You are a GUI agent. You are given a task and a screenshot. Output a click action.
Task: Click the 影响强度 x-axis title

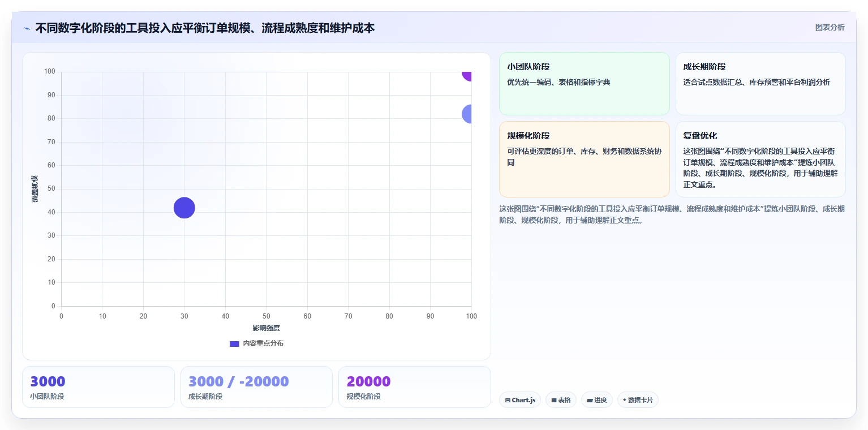[x=266, y=328]
